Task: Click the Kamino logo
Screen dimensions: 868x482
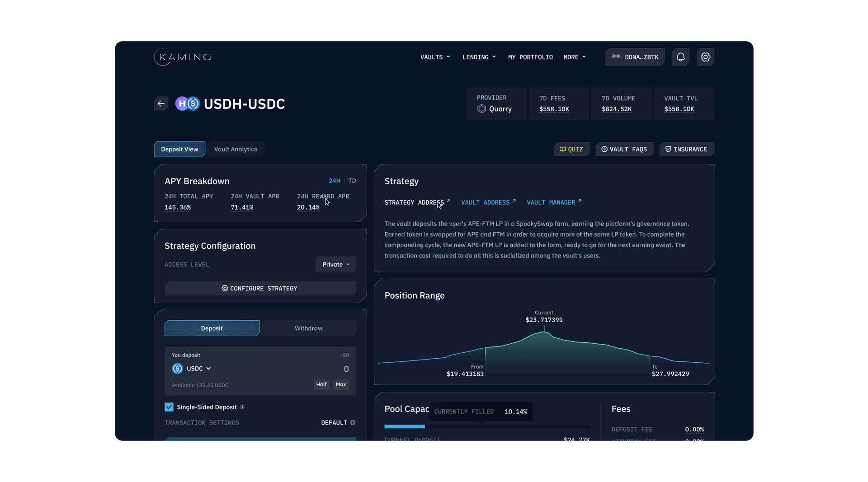Action: (x=183, y=57)
